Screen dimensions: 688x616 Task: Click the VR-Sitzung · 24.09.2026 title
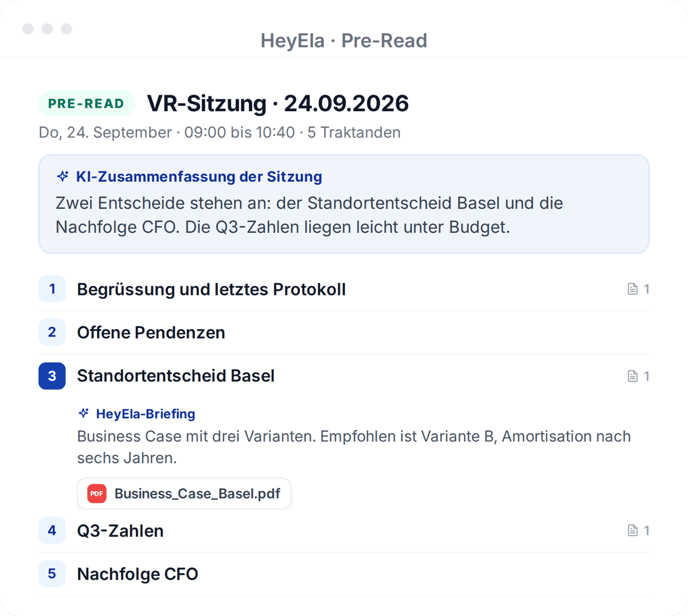[277, 103]
